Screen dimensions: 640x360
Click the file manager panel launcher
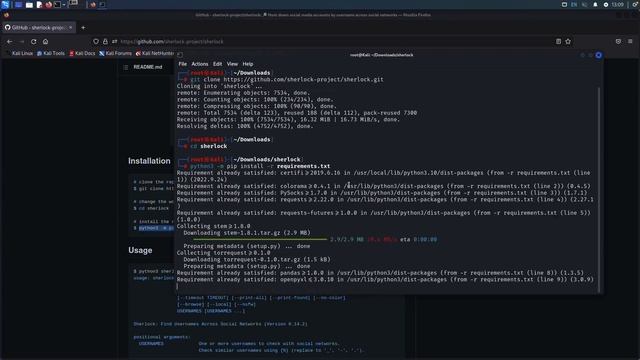(29, 4)
